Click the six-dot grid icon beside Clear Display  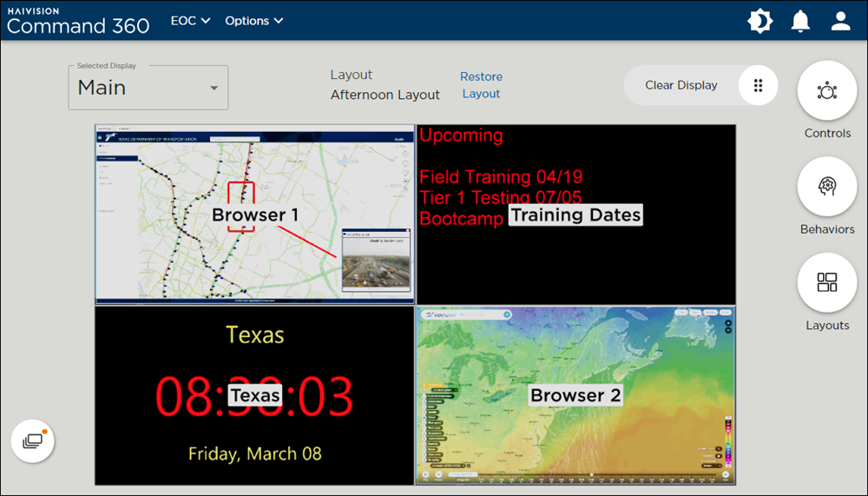coord(758,85)
